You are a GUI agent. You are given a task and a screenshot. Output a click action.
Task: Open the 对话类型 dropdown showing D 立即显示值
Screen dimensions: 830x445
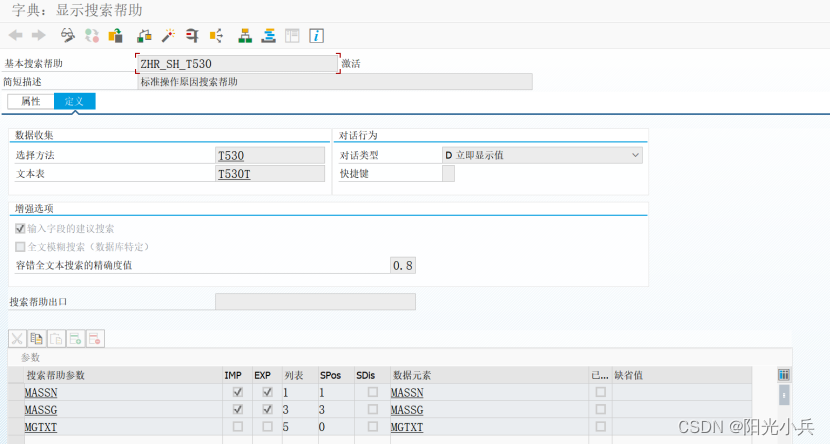542,155
